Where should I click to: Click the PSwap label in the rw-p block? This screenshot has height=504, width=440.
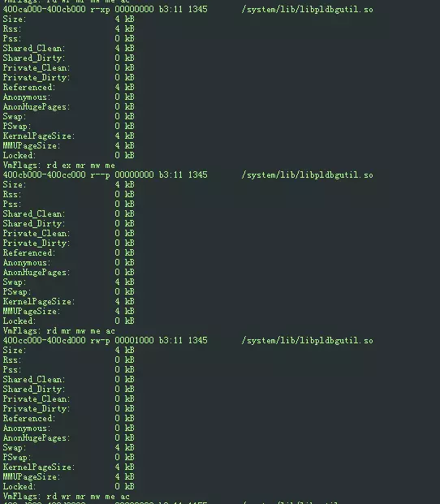[17, 457]
